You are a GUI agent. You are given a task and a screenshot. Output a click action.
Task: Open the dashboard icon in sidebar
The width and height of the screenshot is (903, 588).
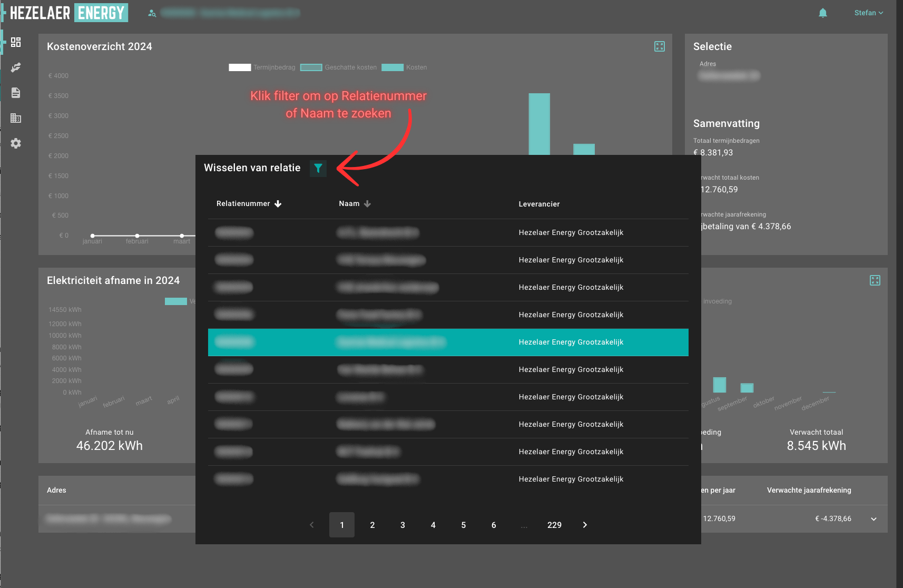pyautogui.click(x=16, y=42)
